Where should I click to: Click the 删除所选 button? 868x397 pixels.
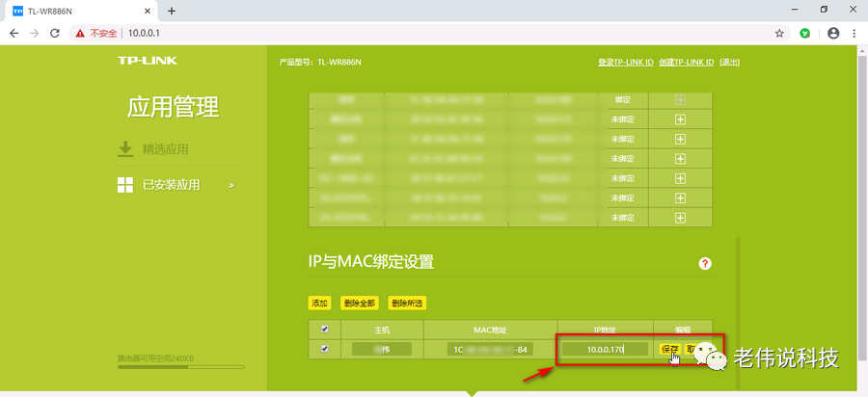(x=407, y=303)
